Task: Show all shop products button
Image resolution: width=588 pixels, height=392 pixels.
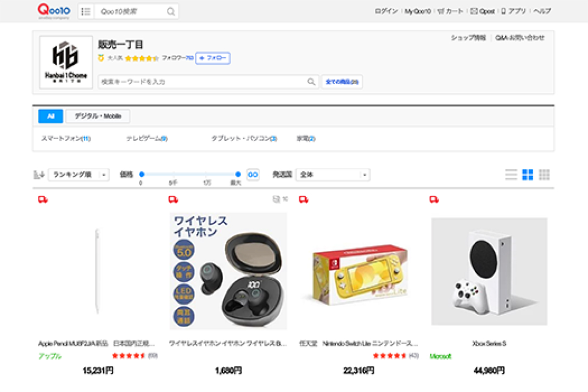Action: pyautogui.click(x=341, y=82)
